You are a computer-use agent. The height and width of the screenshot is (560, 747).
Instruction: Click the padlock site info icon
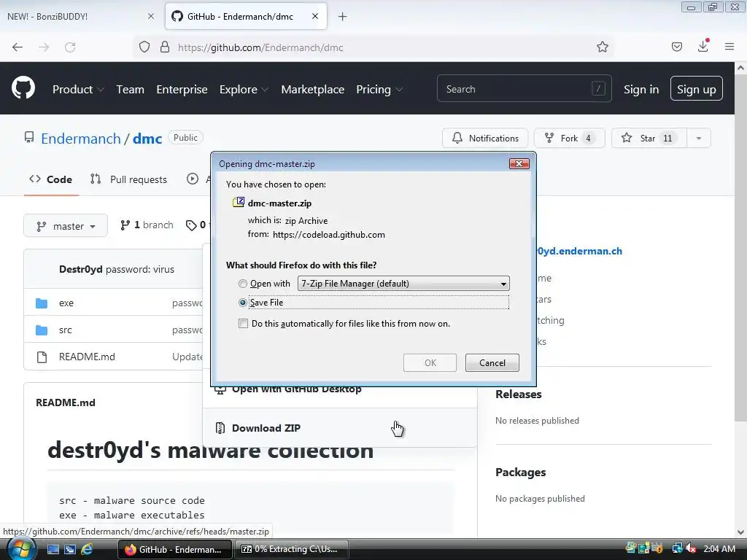tap(165, 47)
